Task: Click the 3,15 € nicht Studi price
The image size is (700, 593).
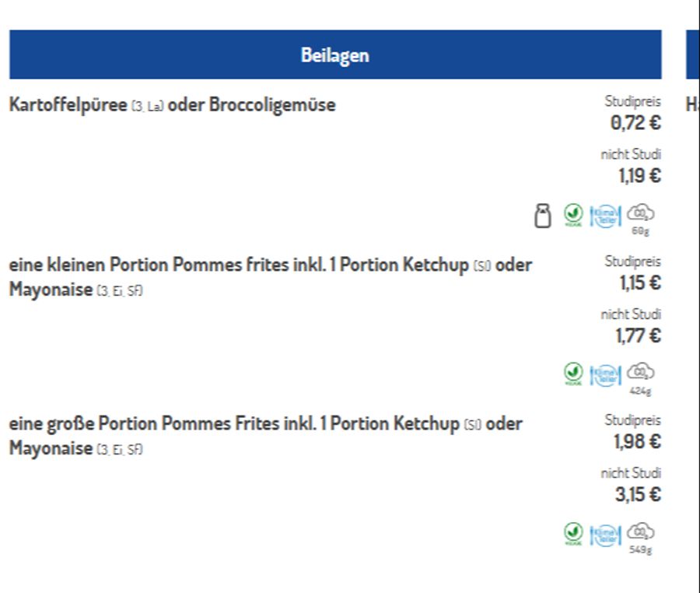Action: pyautogui.click(x=638, y=494)
